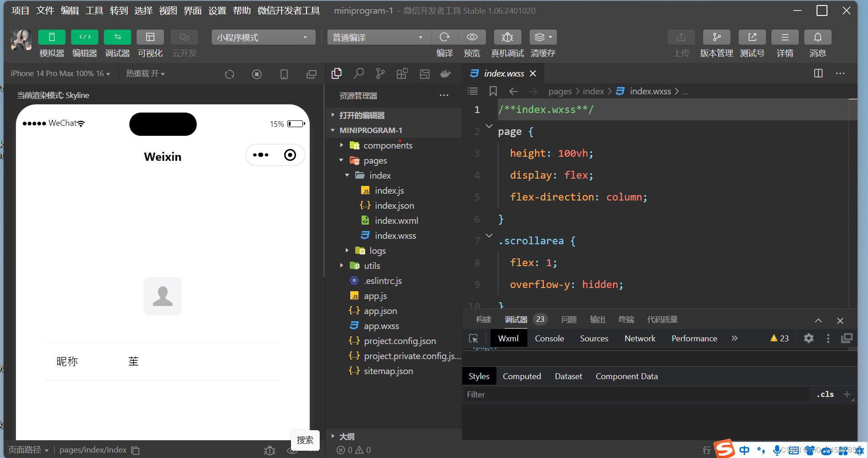Open the 文件 menu

[45, 10]
